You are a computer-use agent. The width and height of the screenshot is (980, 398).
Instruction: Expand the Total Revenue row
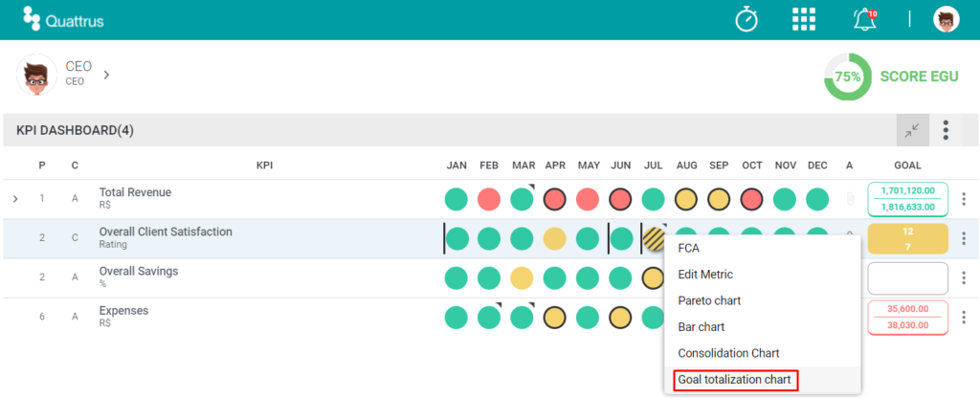click(15, 199)
